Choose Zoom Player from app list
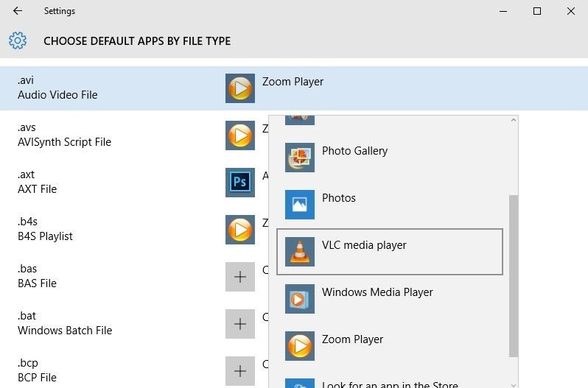The image size is (588, 388). pos(390,346)
